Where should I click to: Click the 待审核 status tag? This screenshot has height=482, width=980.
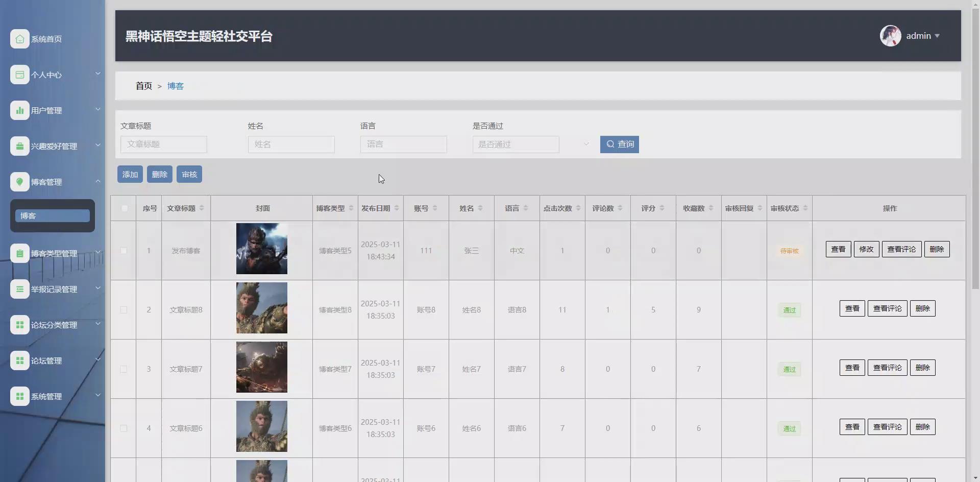790,251
